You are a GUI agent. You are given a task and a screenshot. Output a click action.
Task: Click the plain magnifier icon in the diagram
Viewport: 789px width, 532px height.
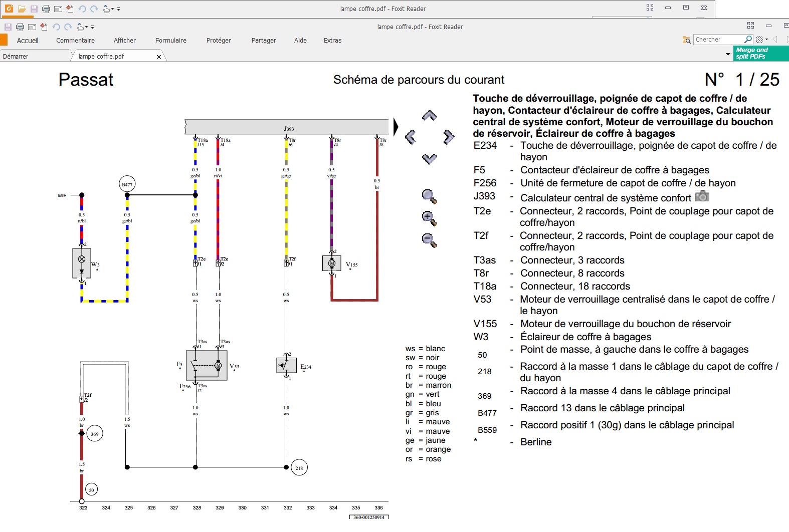click(430, 196)
